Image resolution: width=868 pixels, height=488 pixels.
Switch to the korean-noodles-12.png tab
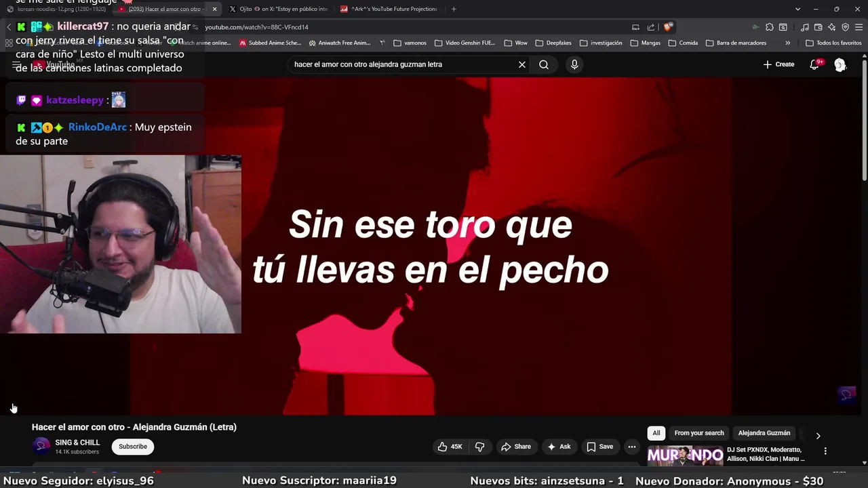(56, 9)
